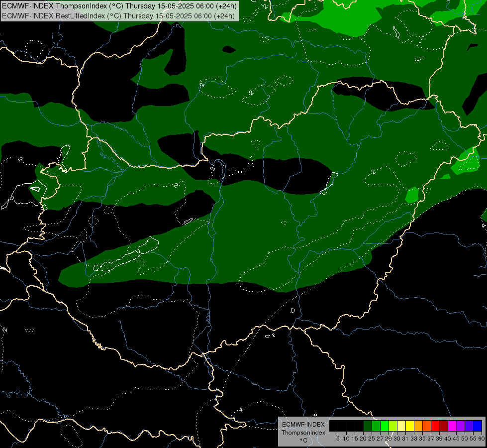
Task: Click the legend scale value 45
Action: [456, 439]
